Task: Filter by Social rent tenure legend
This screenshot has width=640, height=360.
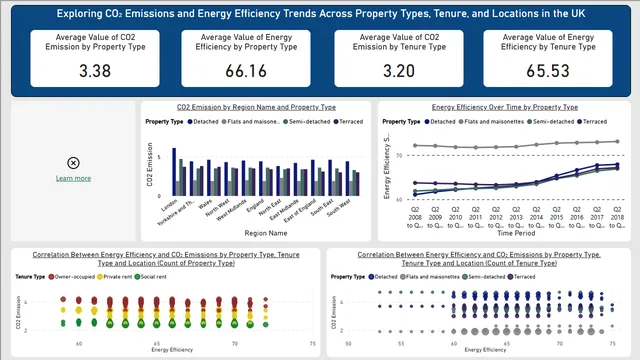Action: (151, 277)
